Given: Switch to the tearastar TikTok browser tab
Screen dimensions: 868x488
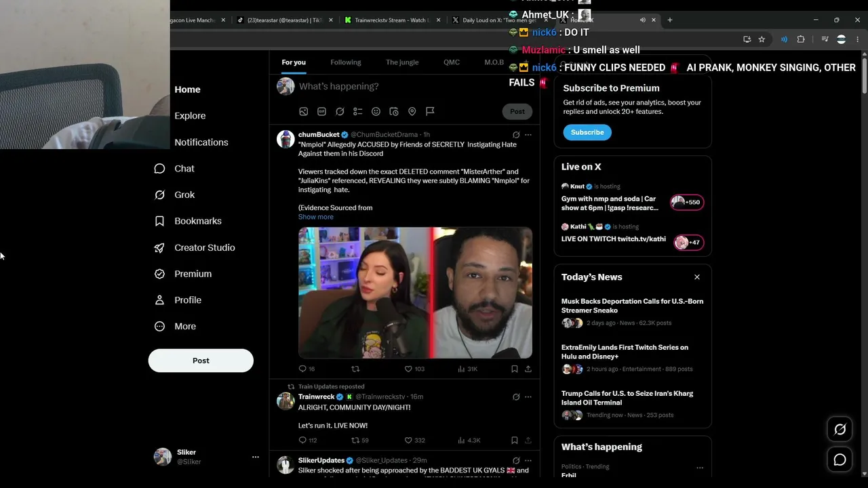Looking at the screenshot, I should (x=285, y=20).
